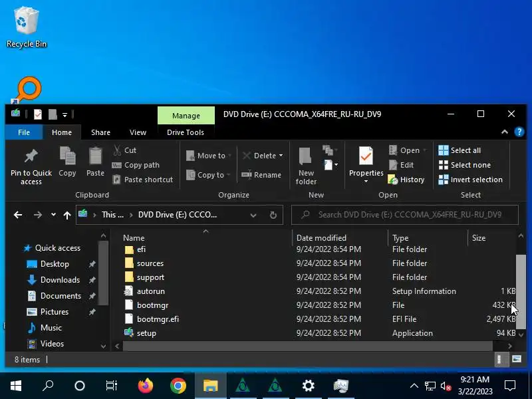Select the bootmgr.efi file

(x=158, y=319)
